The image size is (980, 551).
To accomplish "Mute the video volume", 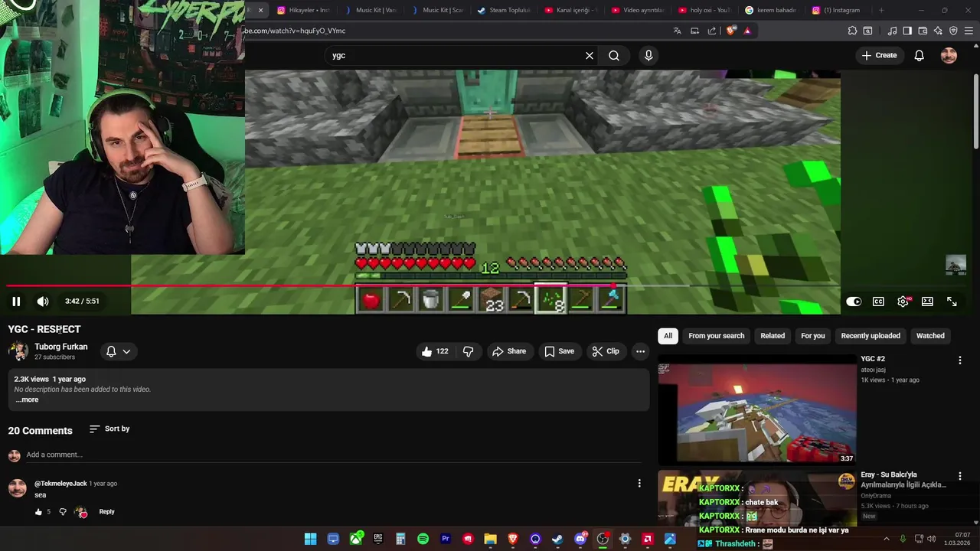I will (x=43, y=302).
